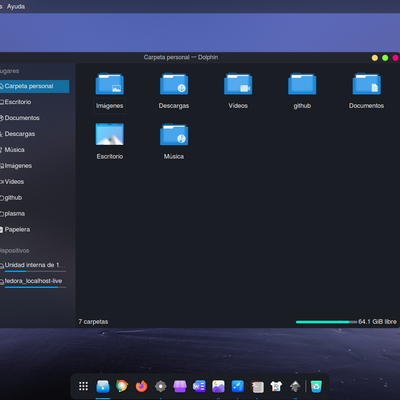Go to Imágenes in the sidebar

pyautogui.click(x=34, y=166)
